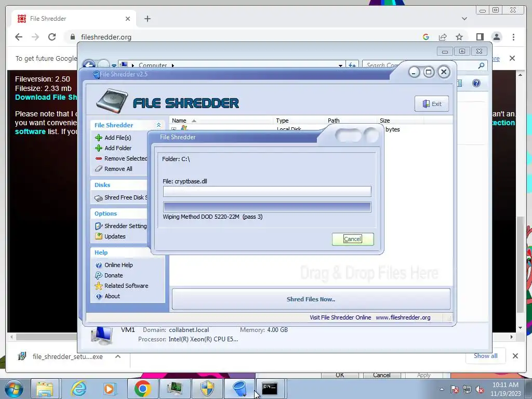Click Shred Files Now button
Viewport: 532px width, 399px height.
pyautogui.click(x=311, y=299)
